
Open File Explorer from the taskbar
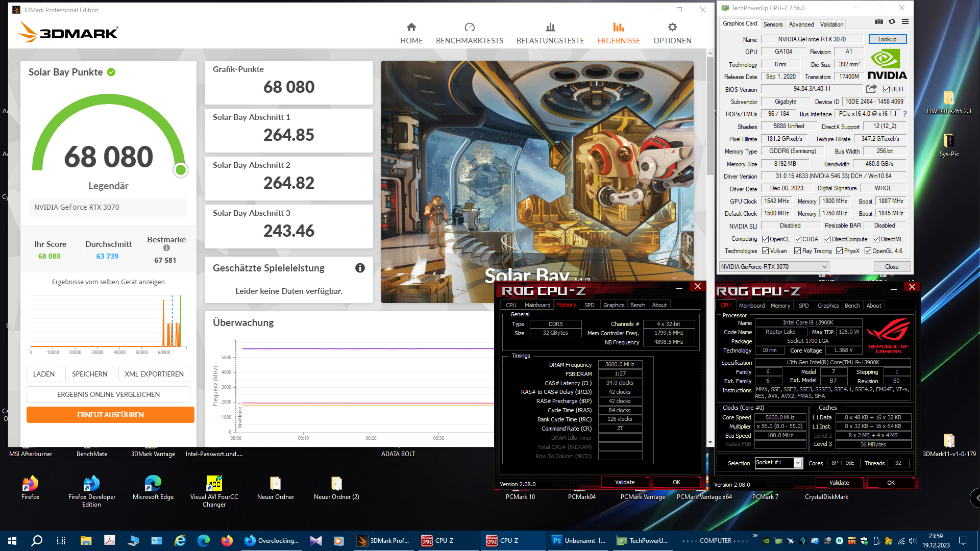tap(85, 541)
